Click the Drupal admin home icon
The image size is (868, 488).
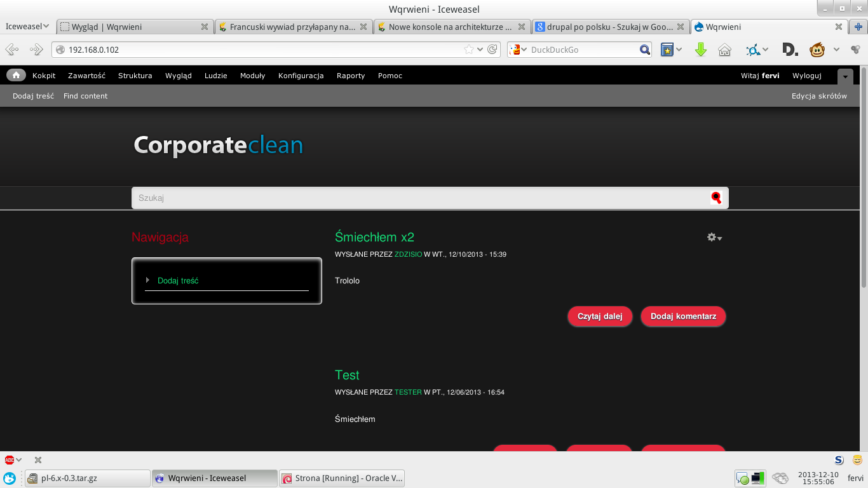(x=16, y=75)
